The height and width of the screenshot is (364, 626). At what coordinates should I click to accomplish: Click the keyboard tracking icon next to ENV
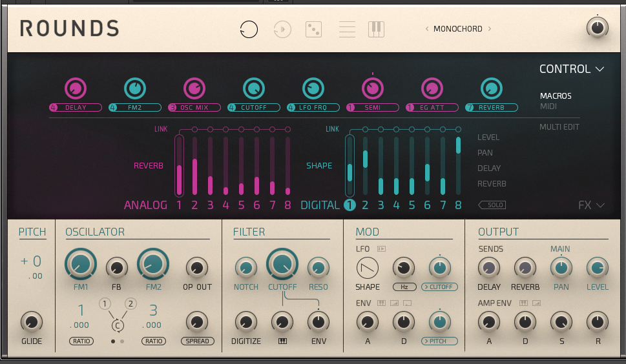[381, 303]
